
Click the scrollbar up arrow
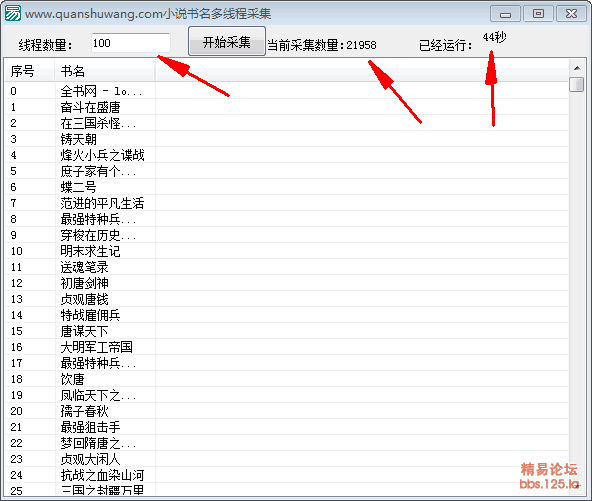(577, 68)
